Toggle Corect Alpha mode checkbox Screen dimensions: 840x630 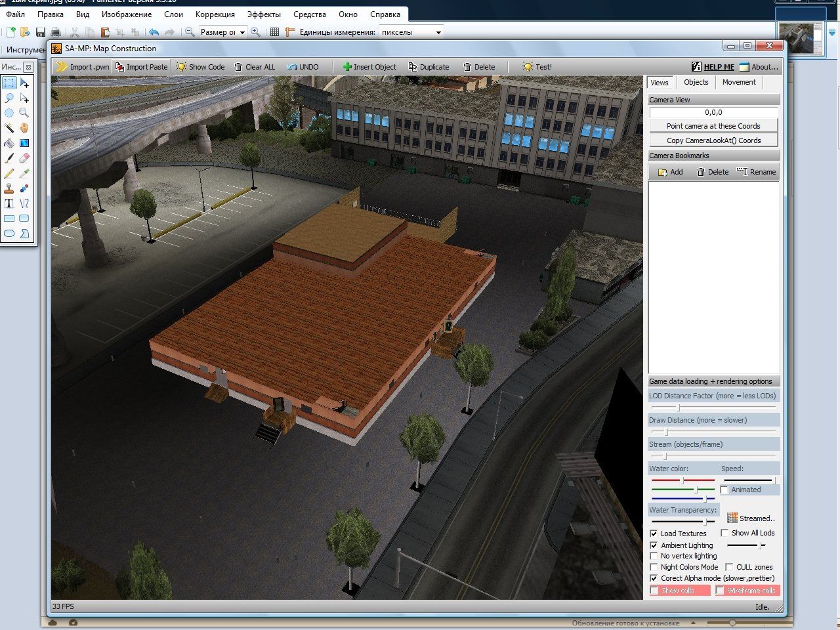(x=654, y=578)
